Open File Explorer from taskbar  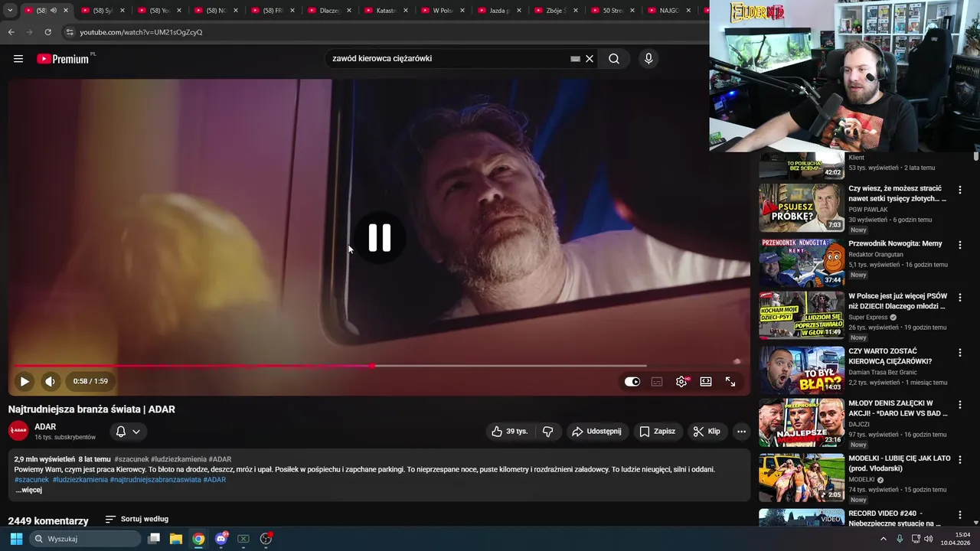[x=176, y=539]
